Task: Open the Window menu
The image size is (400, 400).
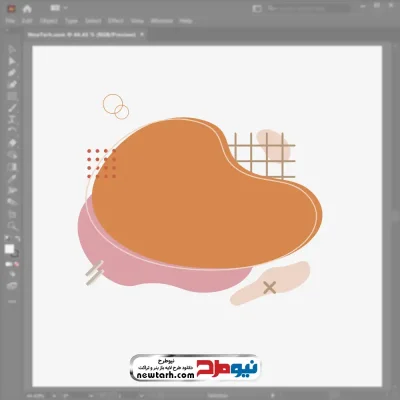Action: 162,21
